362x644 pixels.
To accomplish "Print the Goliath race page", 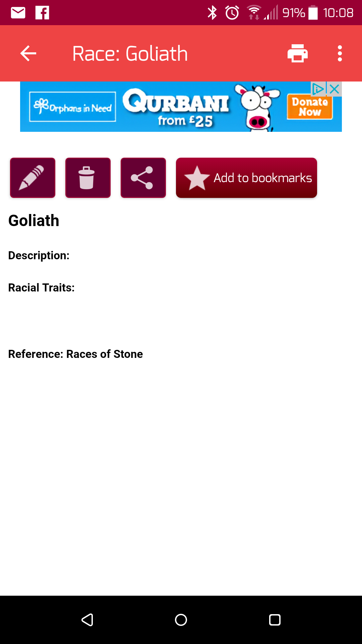I will tap(297, 53).
